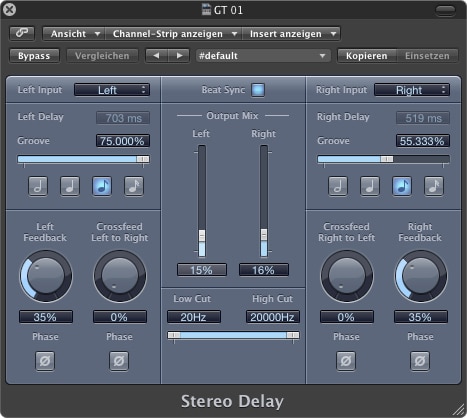
Task: Open the Right Input dropdown
Action: [x=412, y=90]
